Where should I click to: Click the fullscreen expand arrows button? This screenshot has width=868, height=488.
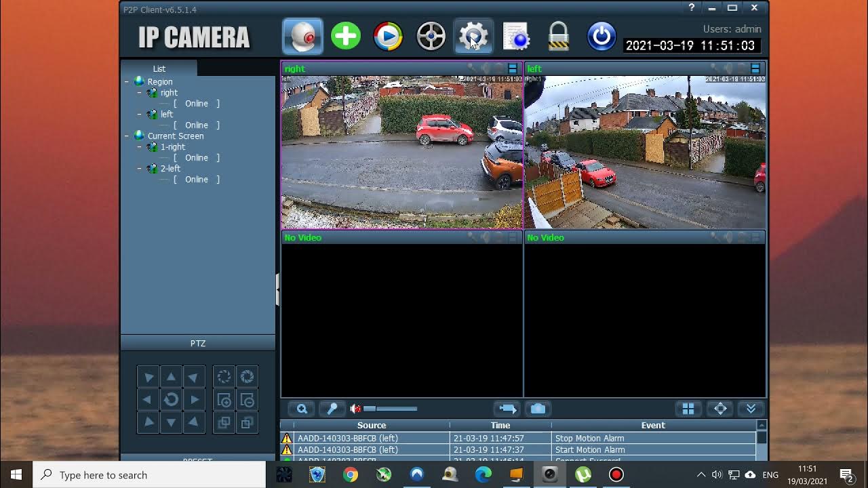click(720, 409)
